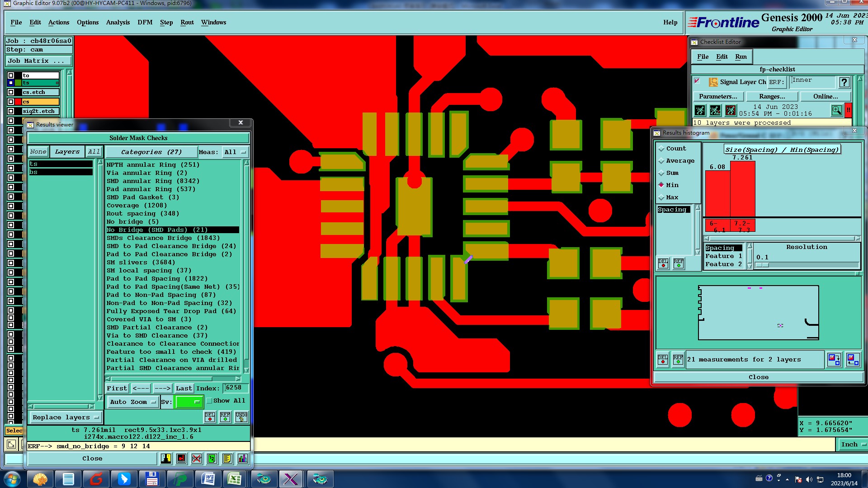868x488 pixels.
Task: Open the DFM menu
Action: point(145,22)
